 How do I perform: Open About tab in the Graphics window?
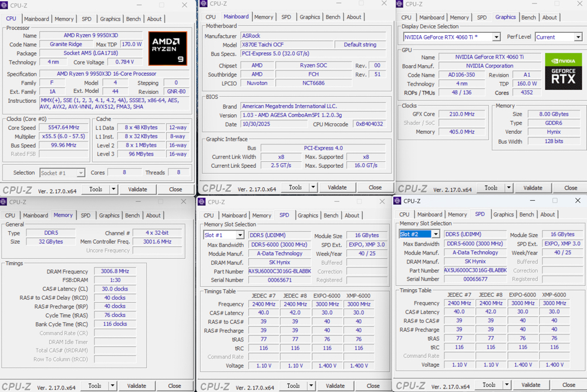tap(549, 18)
